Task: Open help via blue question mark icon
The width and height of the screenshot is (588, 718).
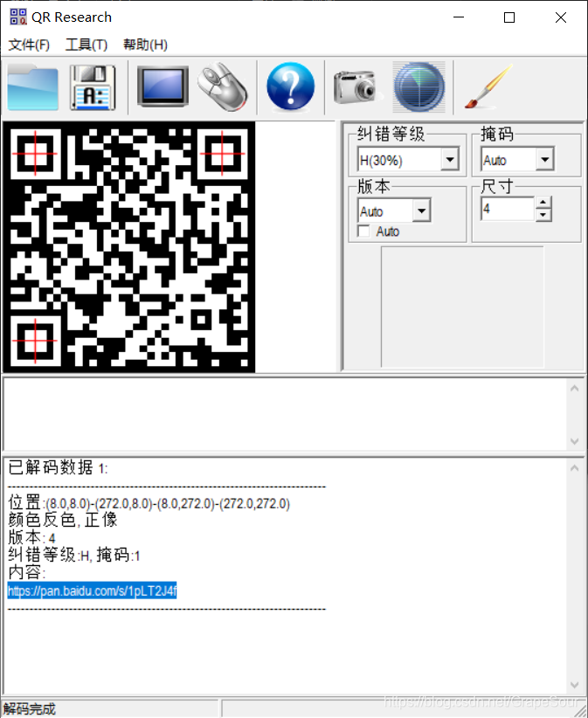Action: 290,86
